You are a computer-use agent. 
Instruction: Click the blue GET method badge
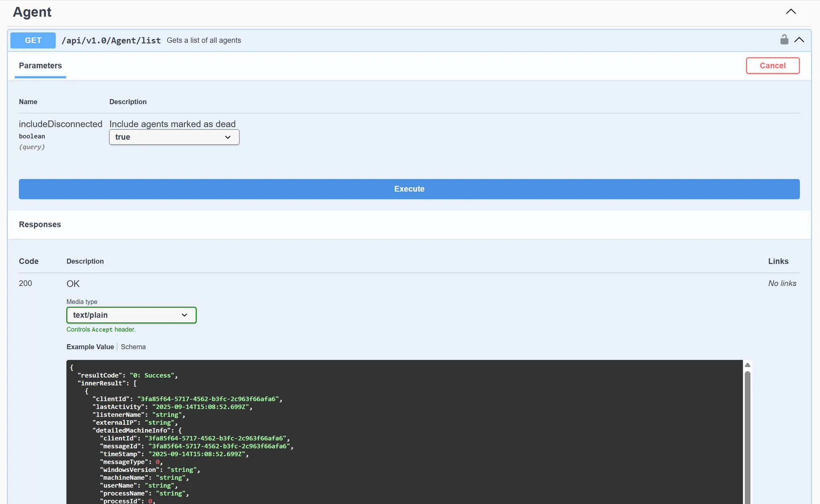33,40
